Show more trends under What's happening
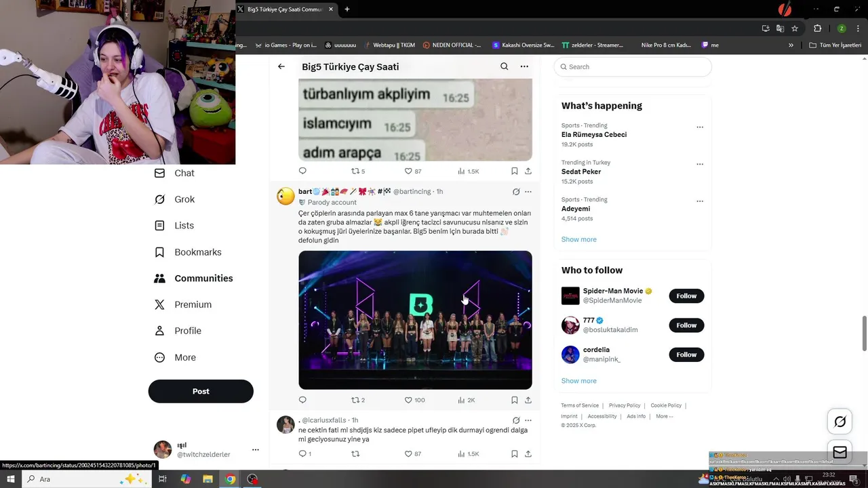The width and height of the screenshot is (868, 488). (x=579, y=239)
